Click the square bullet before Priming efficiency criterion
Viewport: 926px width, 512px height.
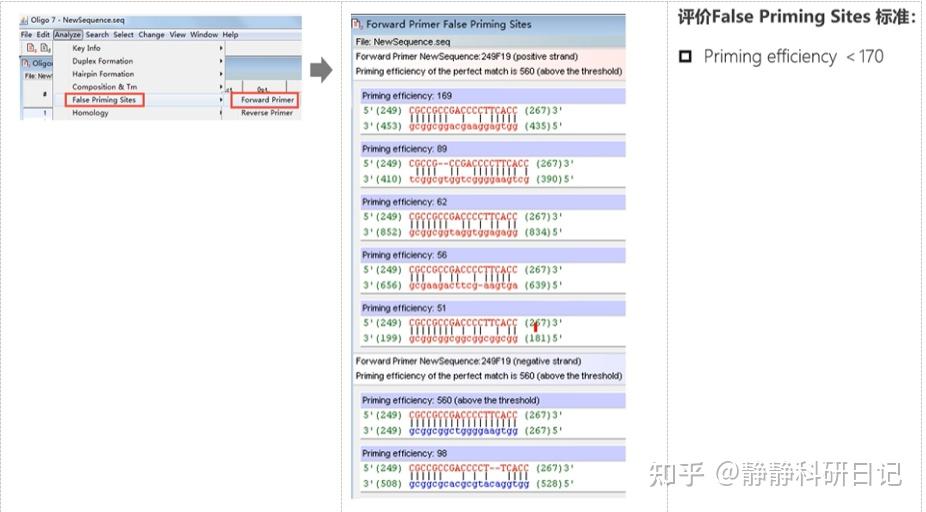[x=685, y=57]
